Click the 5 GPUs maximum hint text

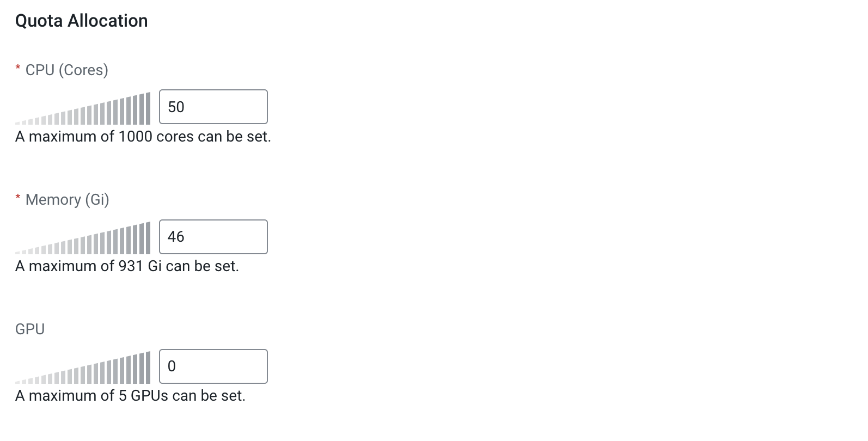[x=130, y=395]
